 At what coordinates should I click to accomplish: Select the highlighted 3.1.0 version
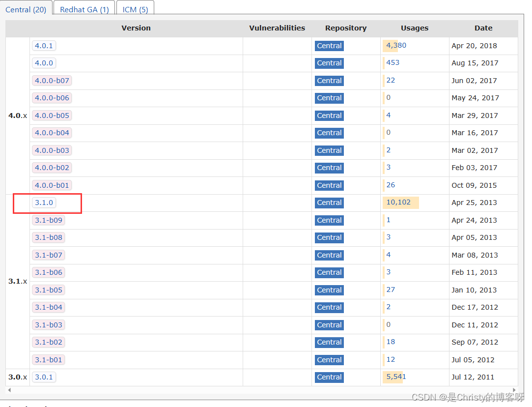pos(44,202)
